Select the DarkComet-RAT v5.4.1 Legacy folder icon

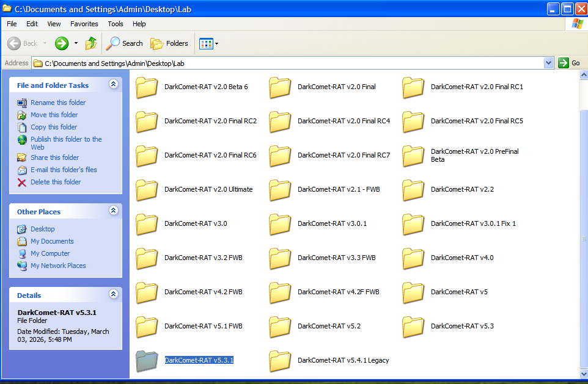coord(280,361)
